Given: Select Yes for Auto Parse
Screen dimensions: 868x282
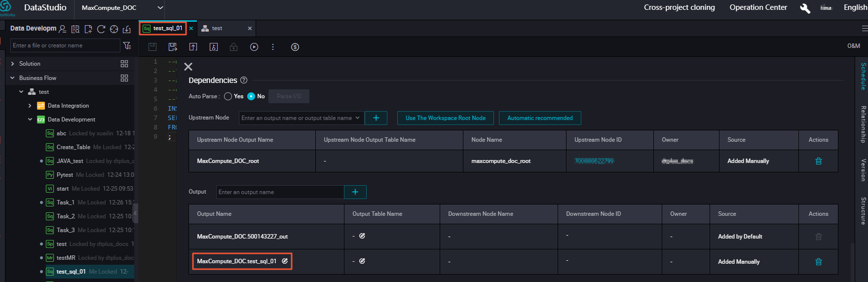Looking at the screenshot, I should [228, 96].
